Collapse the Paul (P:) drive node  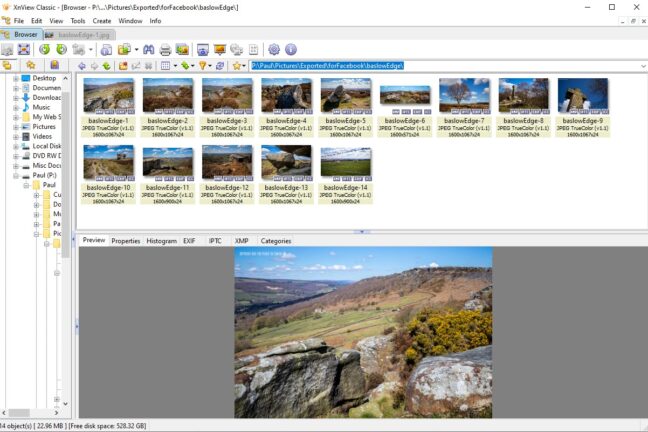pos(16,175)
